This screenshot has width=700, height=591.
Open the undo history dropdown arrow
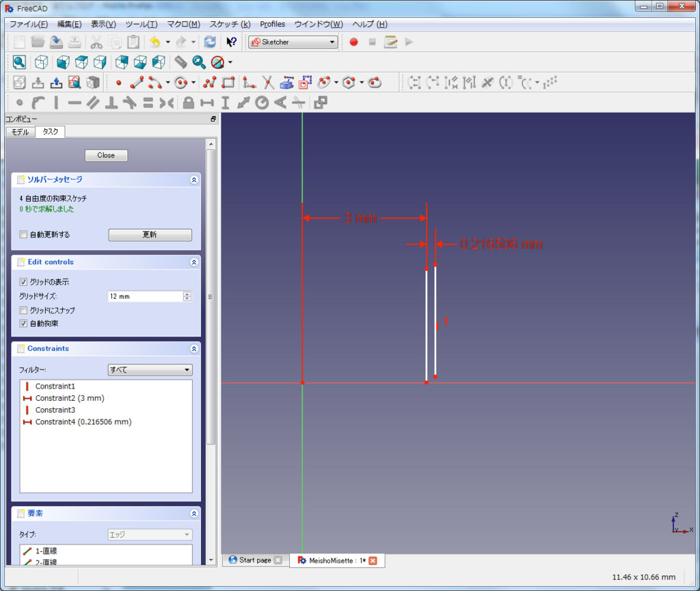point(168,42)
